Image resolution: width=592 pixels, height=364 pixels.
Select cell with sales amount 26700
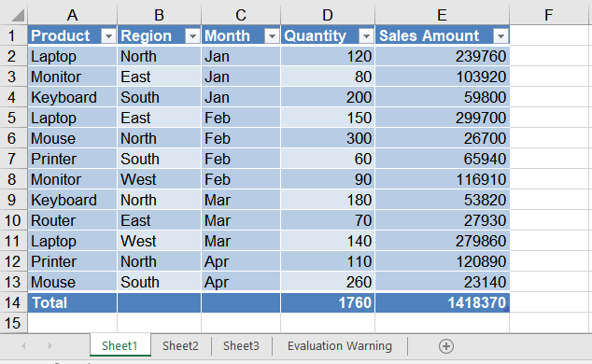pyautogui.click(x=442, y=138)
